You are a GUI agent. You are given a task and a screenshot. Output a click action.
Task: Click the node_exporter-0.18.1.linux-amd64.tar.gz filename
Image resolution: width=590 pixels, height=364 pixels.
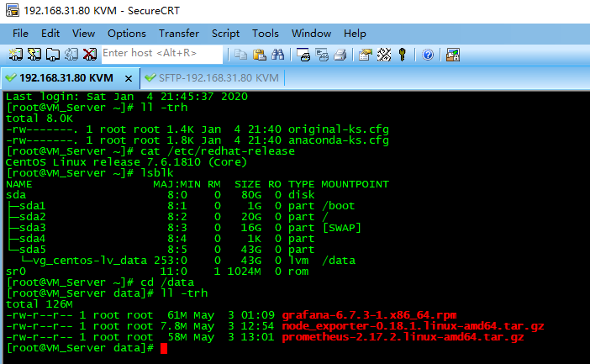point(414,326)
